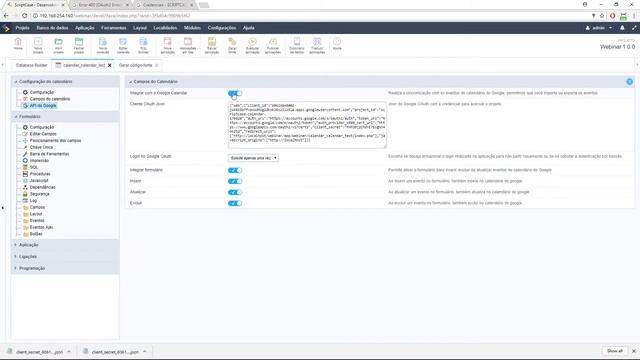The image size is (640, 360).
Task: Open the Login no Google Oauth dropdown
Action: 253,158
